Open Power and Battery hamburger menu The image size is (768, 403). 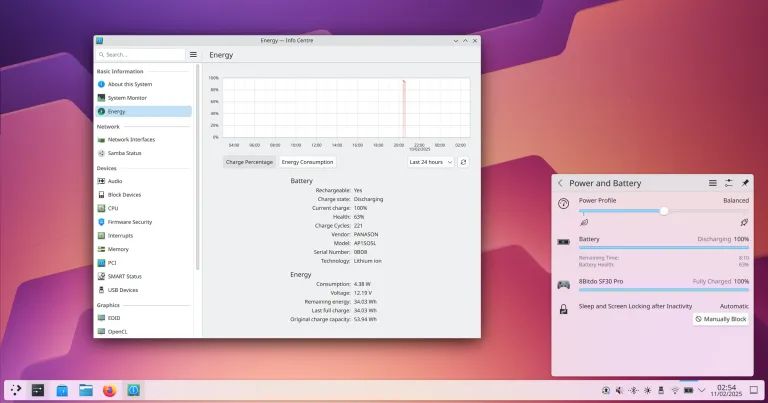pos(713,183)
